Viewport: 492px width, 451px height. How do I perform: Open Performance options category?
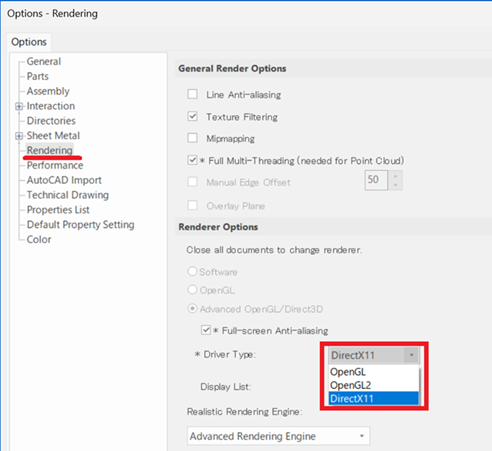coord(55,165)
